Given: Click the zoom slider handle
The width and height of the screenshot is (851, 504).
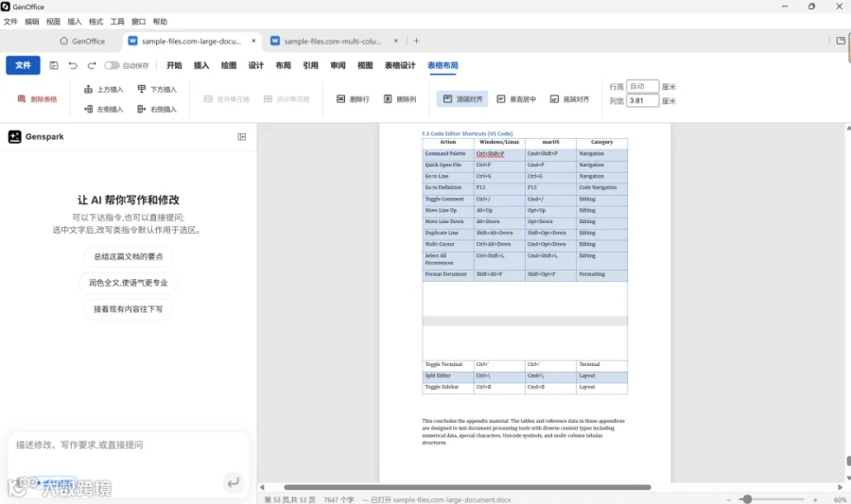Looking at the screenshot, I should [x=747, y=499].
